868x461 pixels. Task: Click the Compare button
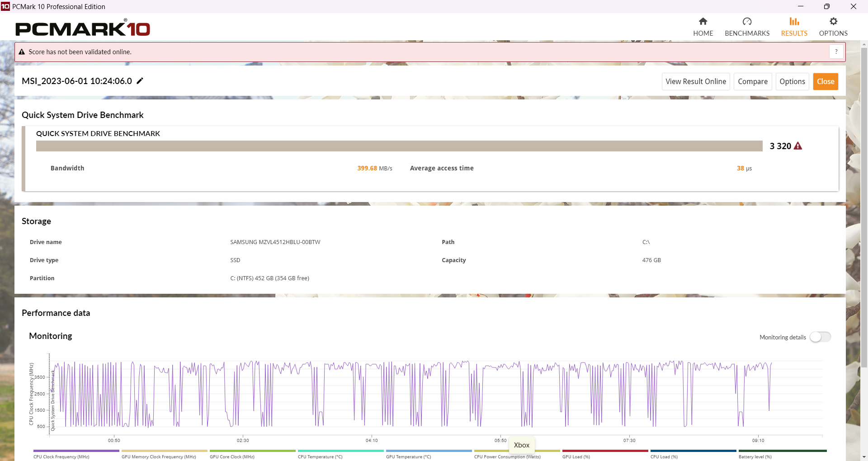click(x=753, y=82)
